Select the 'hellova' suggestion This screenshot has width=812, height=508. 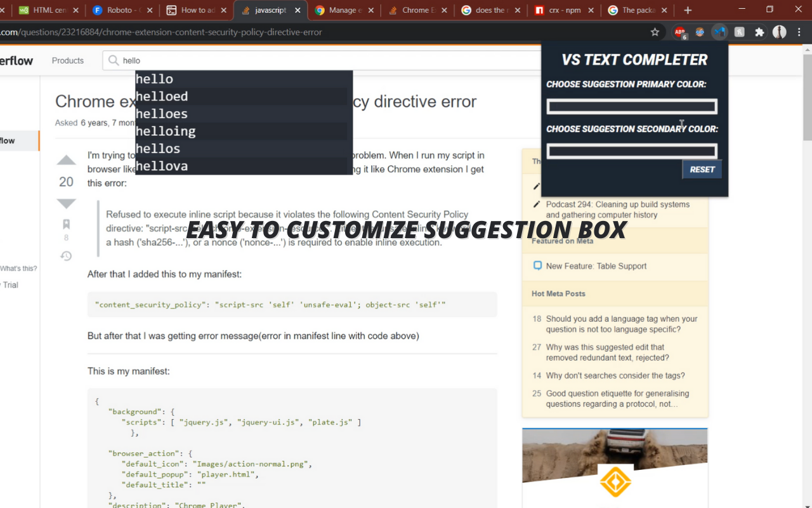click(244, 166)
